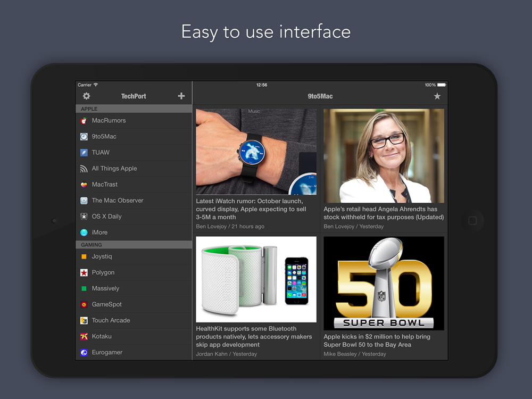Select the Touch Arcade feed label

pos(111,320)
